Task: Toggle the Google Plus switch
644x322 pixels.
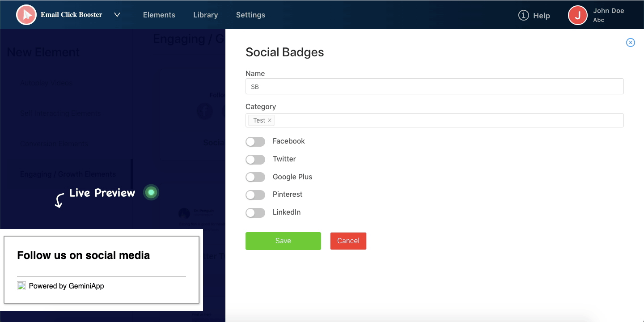Action: pyautogui.click(x=255, y=177)
